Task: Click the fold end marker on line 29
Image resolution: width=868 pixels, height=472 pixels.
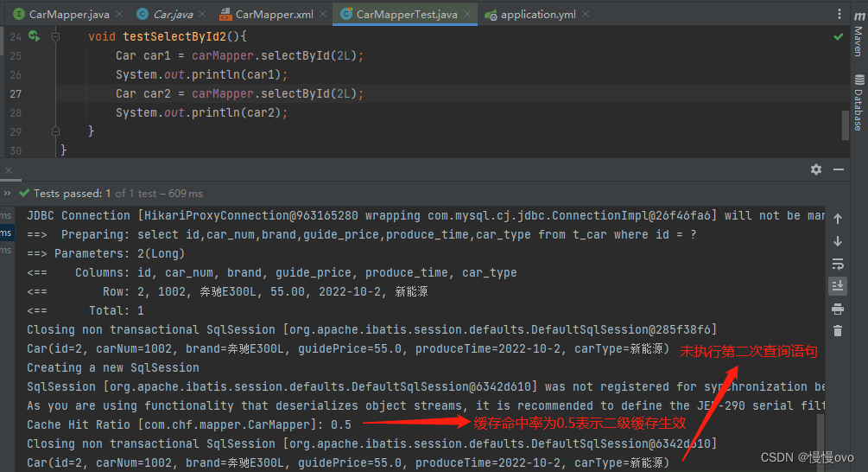Action: tap(55, 131)
